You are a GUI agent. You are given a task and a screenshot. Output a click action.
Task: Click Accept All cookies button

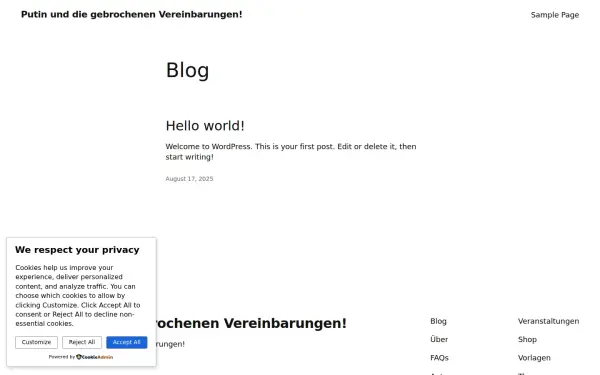click(x=127, y=342)
